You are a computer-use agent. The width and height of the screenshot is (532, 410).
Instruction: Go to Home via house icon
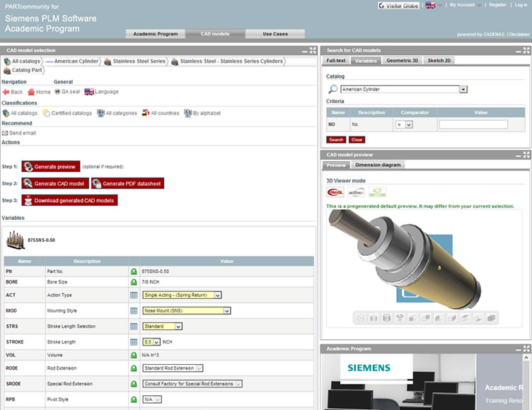(31, 92)
